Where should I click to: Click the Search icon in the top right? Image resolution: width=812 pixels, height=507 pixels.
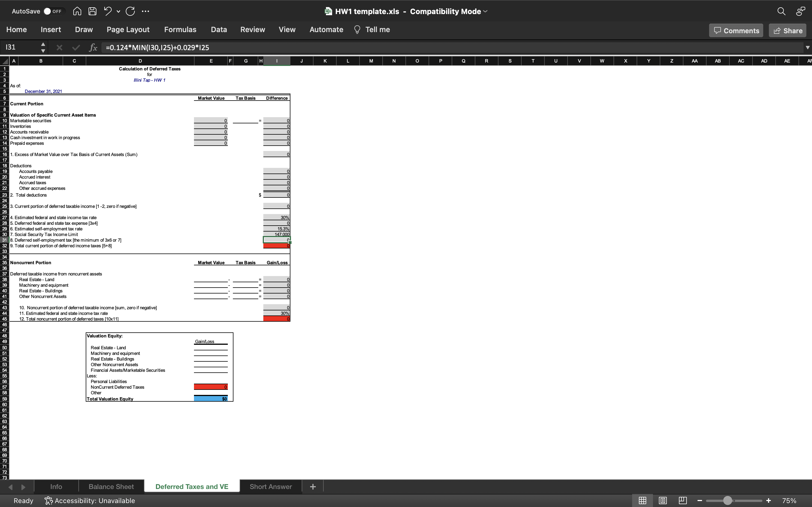point(782,11)
